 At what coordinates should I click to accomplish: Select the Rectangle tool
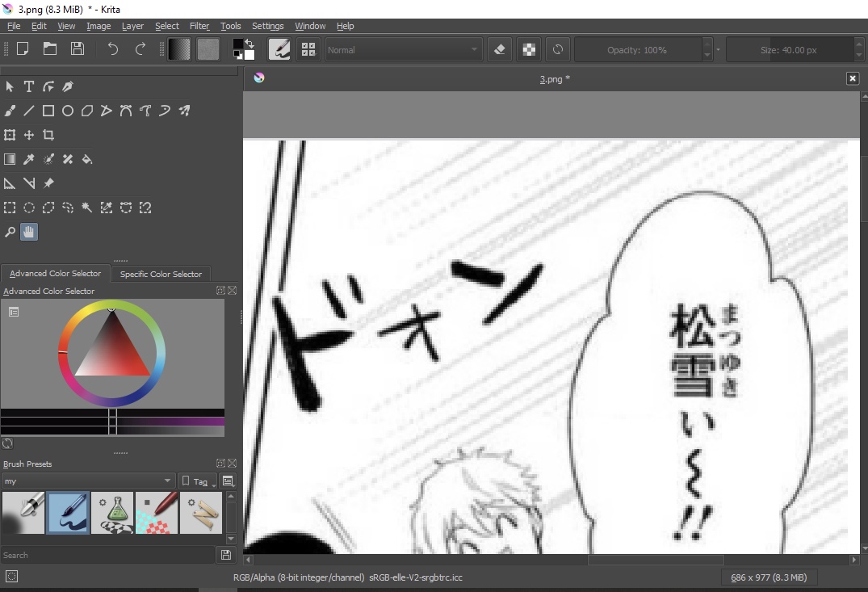48,111
